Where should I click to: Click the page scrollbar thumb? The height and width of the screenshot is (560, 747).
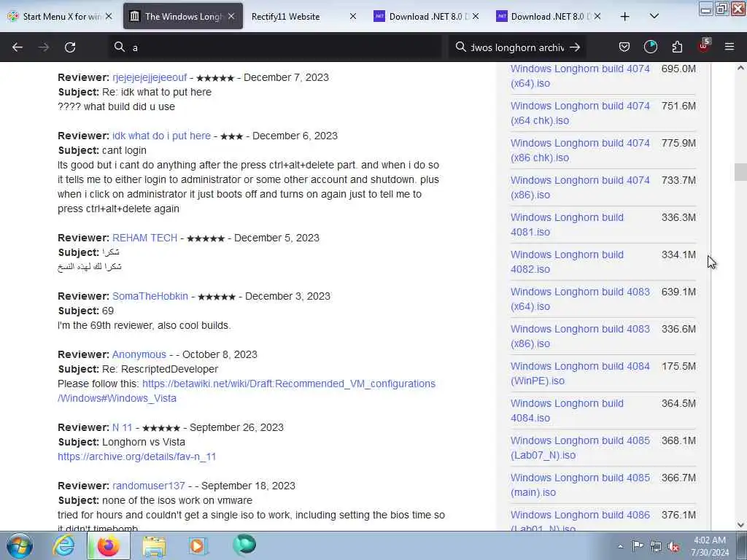pos(740,172)
